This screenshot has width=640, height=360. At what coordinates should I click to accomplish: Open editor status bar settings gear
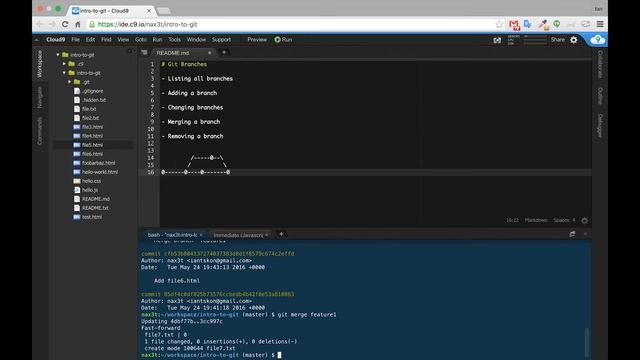pos(584,220)
